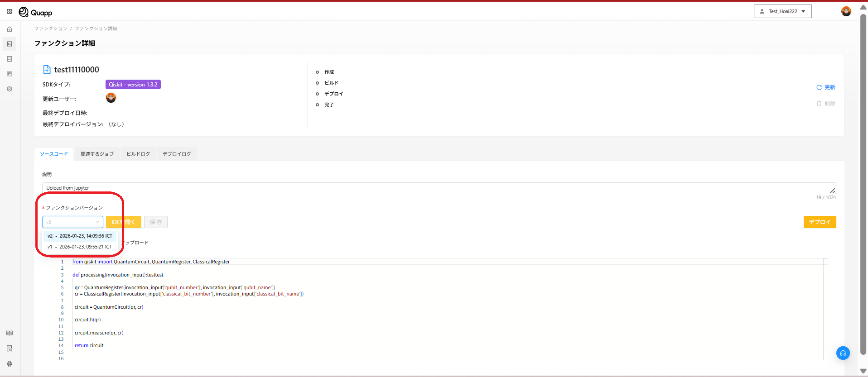Screen dimensions: 868x377
Task: Click the 更新 refresh link
Action: (x=826, y=87)
